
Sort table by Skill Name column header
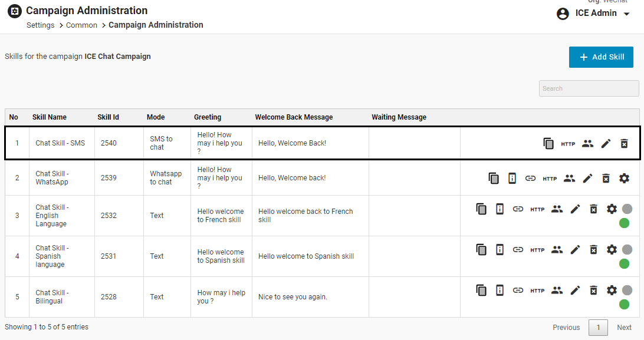[x=50, y=117]
